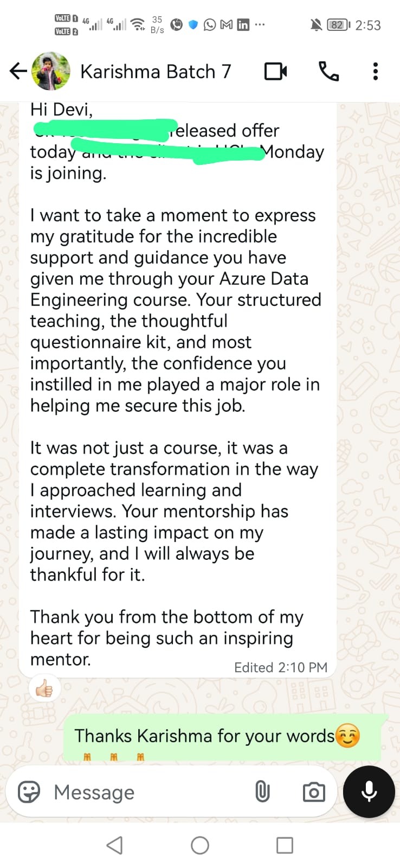Open the camera from message bar
Image resolution: width=400 pixels, height=868 pixels.
[314, 792]
